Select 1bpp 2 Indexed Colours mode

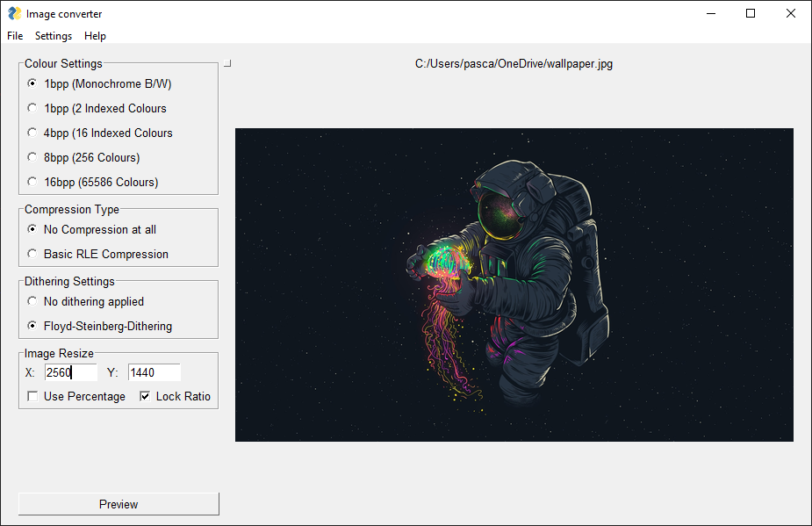(32, 108)
